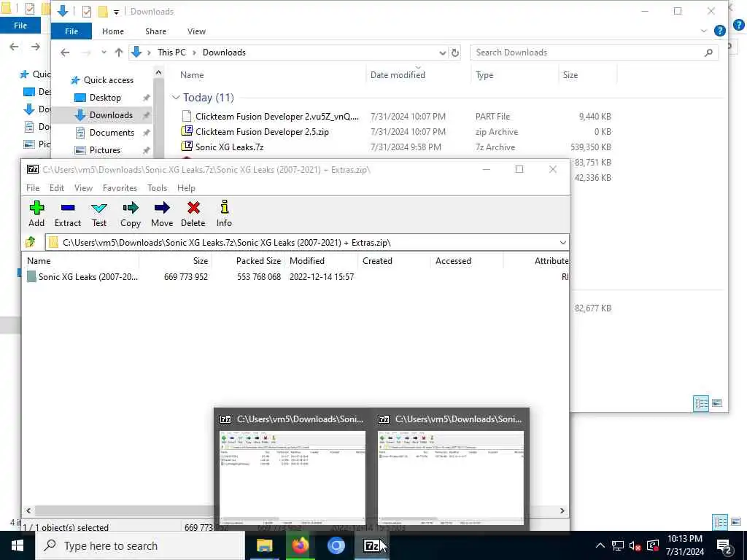Open Documents in navigation pane
747x560 pixels.
[x=112, y=133]
